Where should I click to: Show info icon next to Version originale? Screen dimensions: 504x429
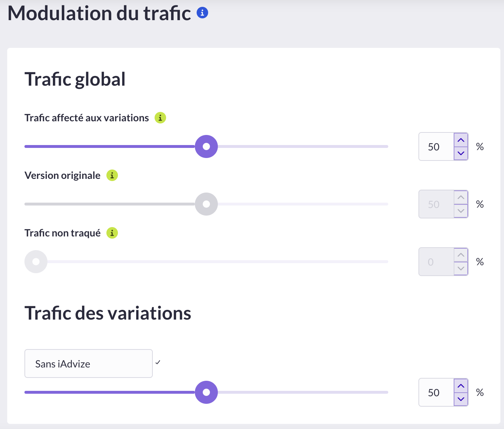coord(112,175)
